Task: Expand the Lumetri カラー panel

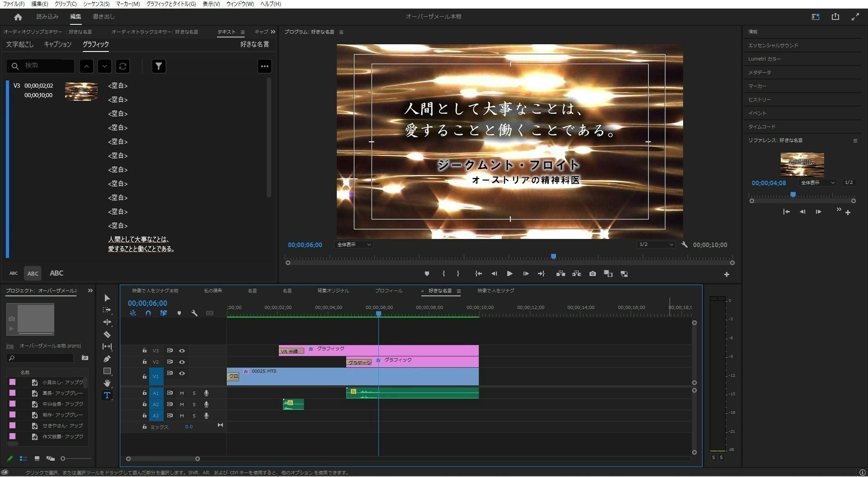Action: coord(764,59)
